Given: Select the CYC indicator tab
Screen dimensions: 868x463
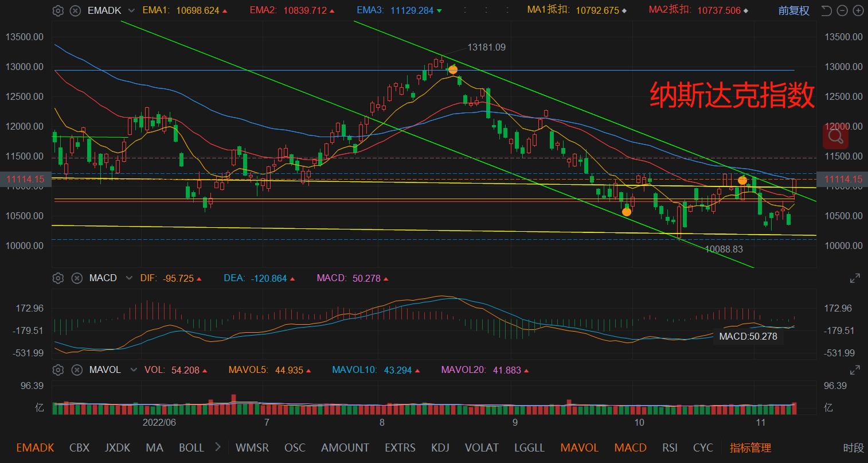Looking at the screenshot, I should tap(703, 448).
